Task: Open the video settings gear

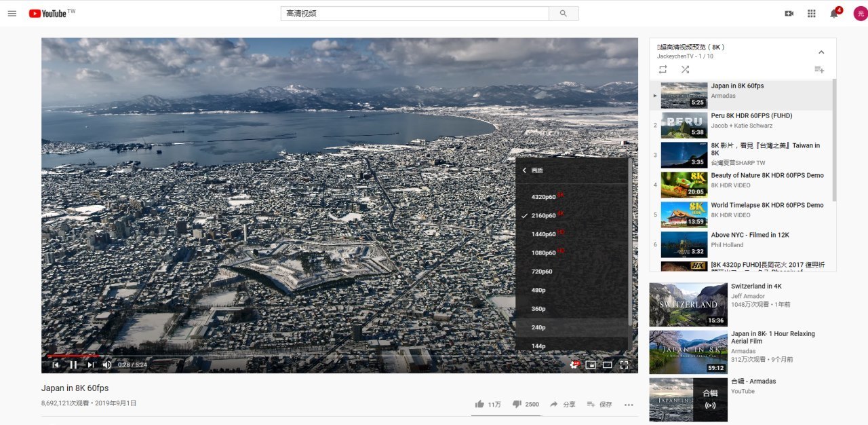Action: 574,365
